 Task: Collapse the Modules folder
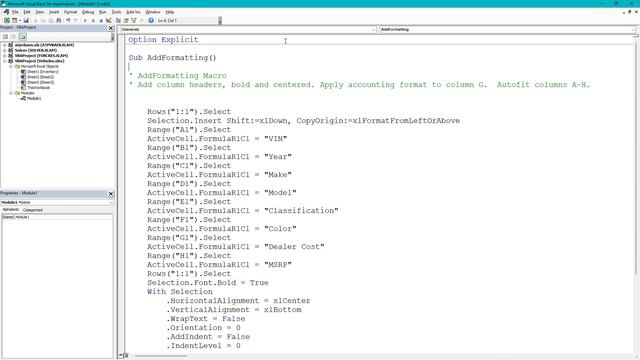[x=11, y=93]
